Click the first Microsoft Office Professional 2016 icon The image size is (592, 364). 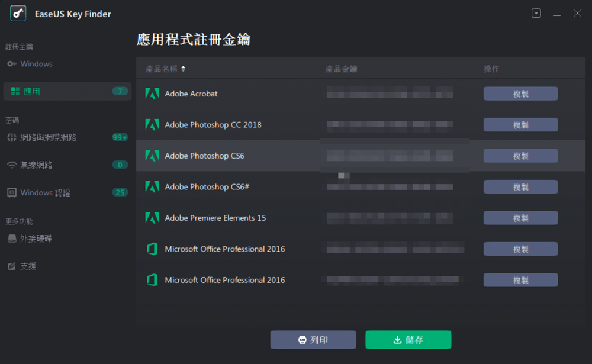[152, 249]
